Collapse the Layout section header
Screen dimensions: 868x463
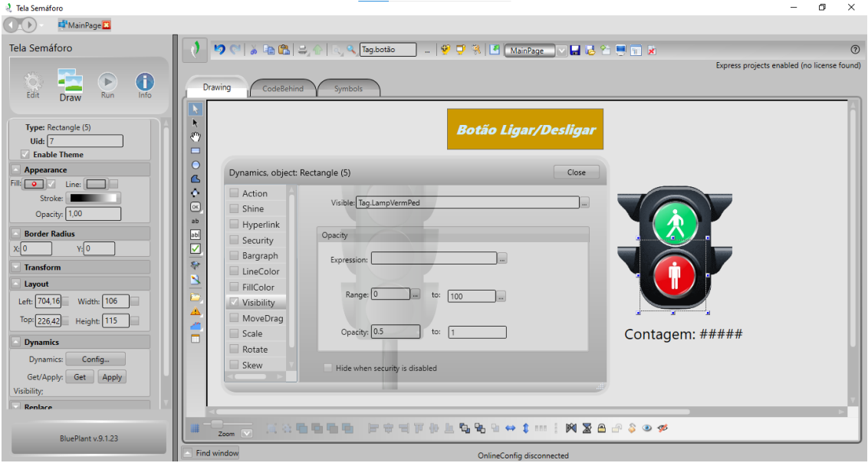point(16,284)
